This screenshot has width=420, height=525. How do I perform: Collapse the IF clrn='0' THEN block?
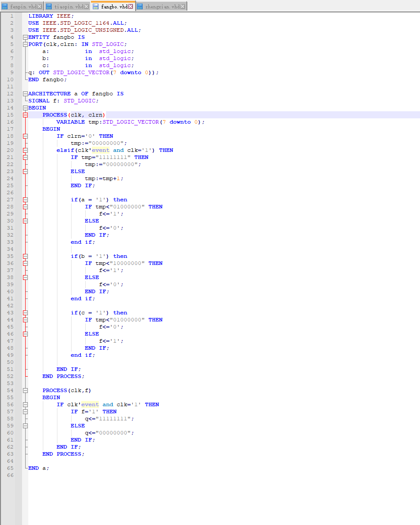pos(25,136)
